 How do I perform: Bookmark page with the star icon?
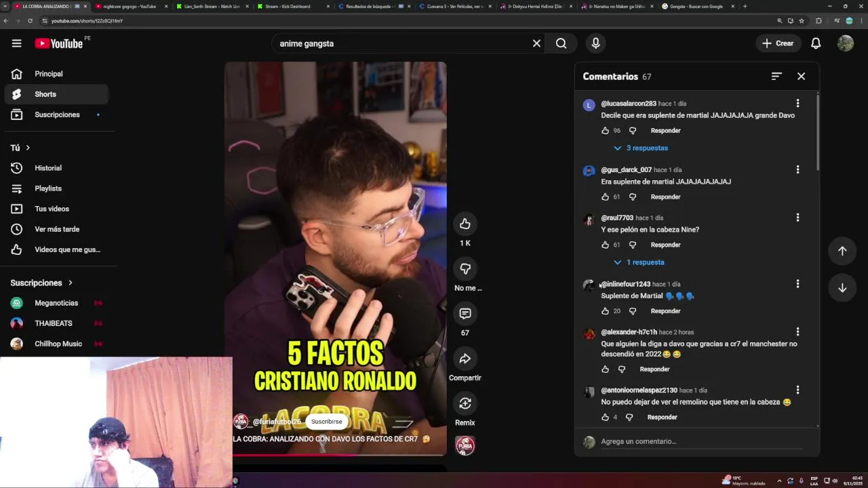point(802,21)
